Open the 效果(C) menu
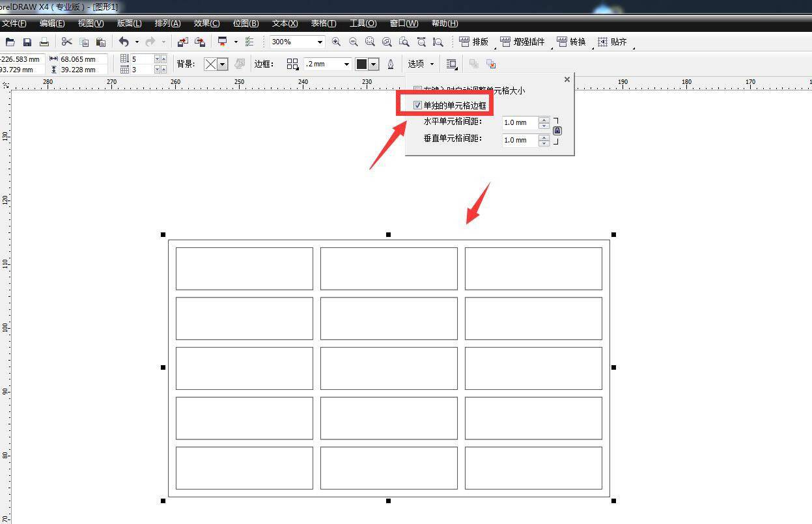The image size is (812, 524). click(x=206, y=23)
